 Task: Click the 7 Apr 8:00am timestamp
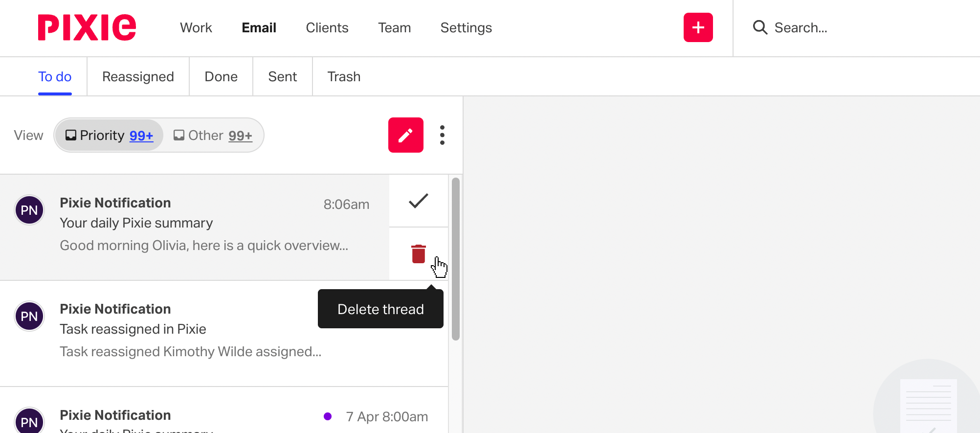coord(387,417)
